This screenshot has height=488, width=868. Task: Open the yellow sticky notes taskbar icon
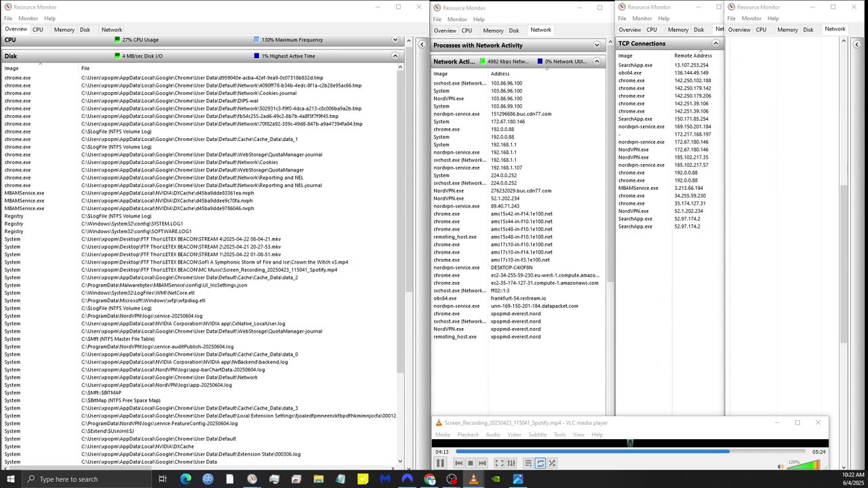click(363, 479)
